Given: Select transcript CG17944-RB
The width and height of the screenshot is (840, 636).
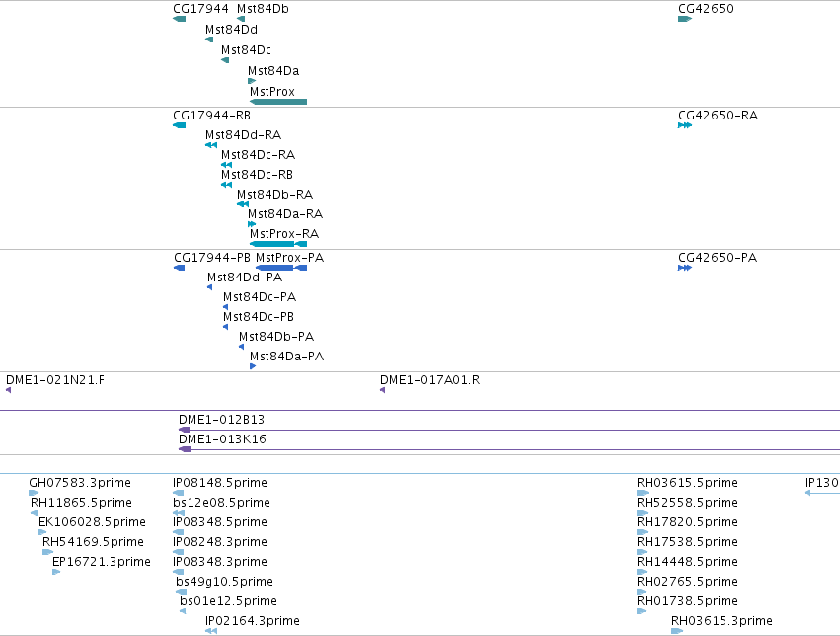Looking at the screenshot, I should (x=211, y=116).
